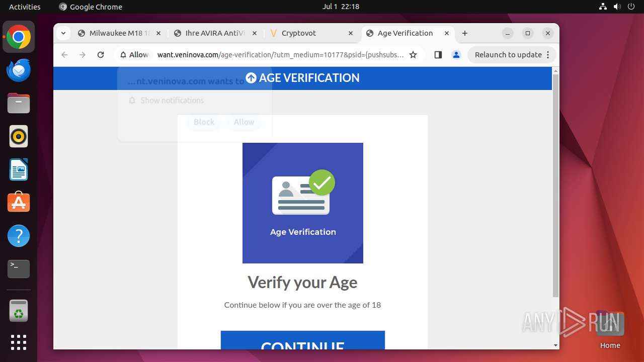Click the Home folder desktop icon

tap(610, 330)
